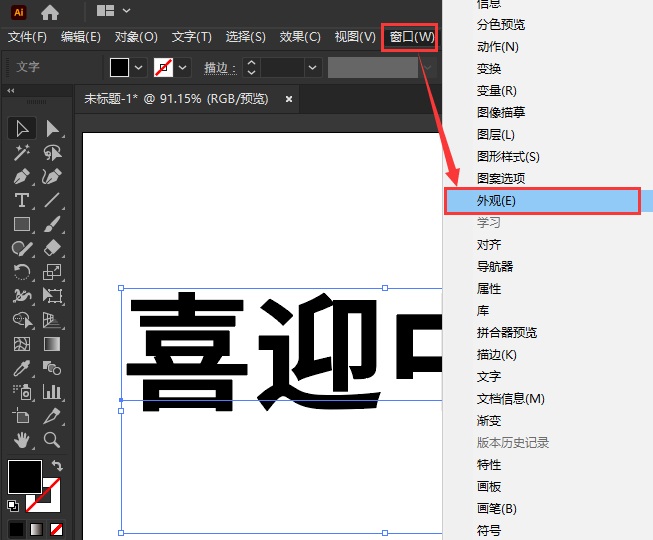Open the 对象(O) menu
This screenshot has width=653, height=540.
[136, 37]
